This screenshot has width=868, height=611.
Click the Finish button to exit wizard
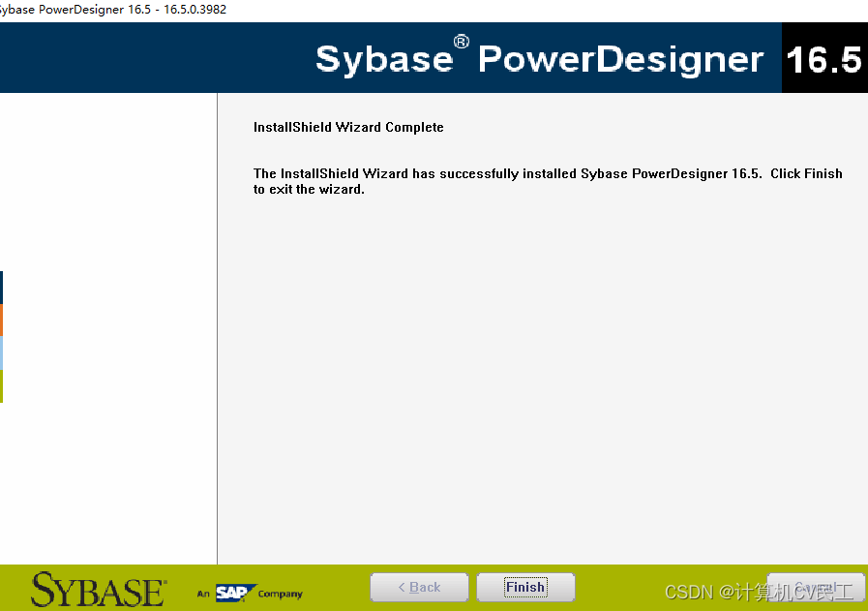click(525, 587)
